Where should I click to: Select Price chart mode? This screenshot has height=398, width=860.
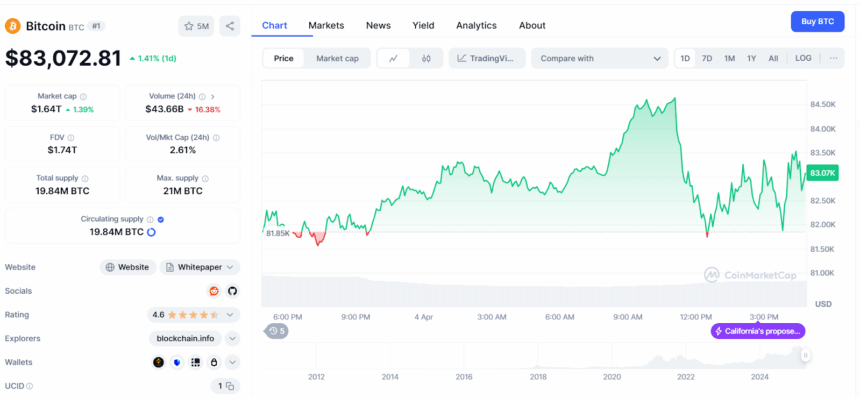284,58
